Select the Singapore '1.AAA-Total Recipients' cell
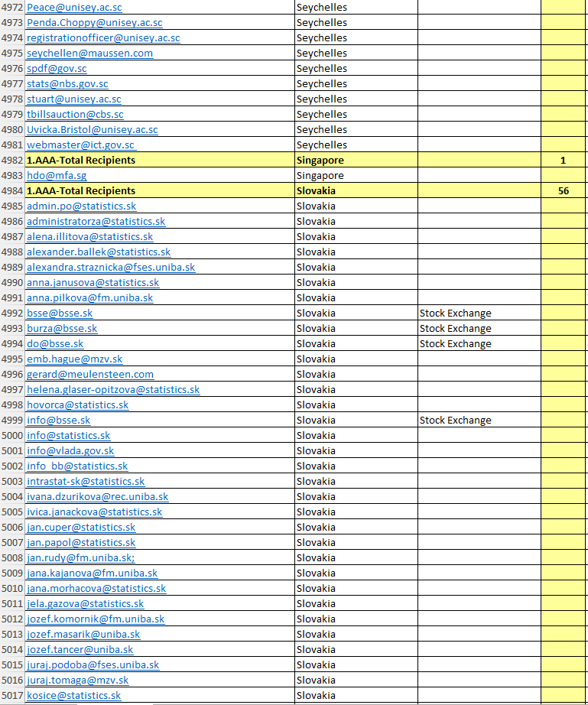Screen dimensions: 588x705 pyautogui.click(x=160, y=160)
